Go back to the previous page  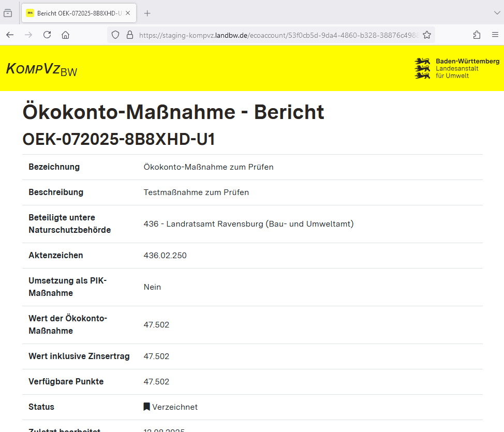click(x=10, y=35)
